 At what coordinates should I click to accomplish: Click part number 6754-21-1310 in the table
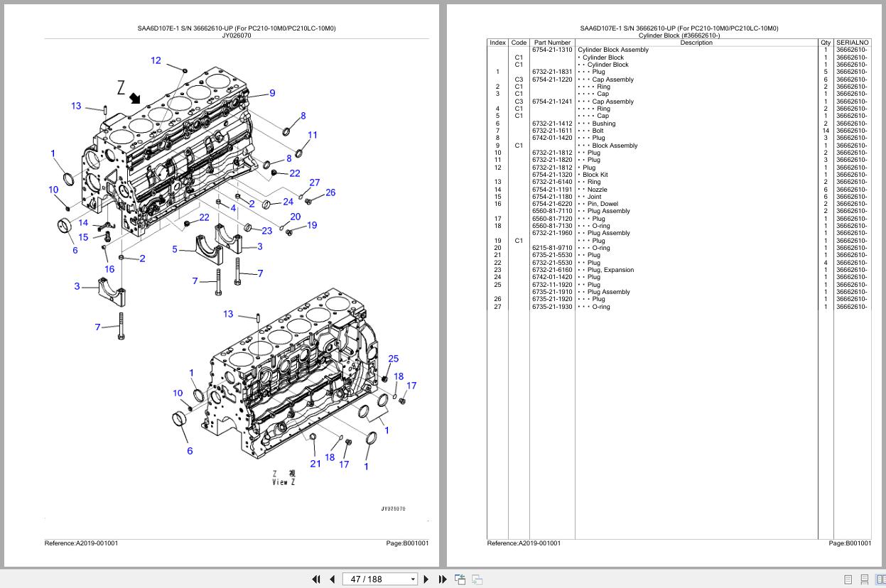(x=552, y=50)
